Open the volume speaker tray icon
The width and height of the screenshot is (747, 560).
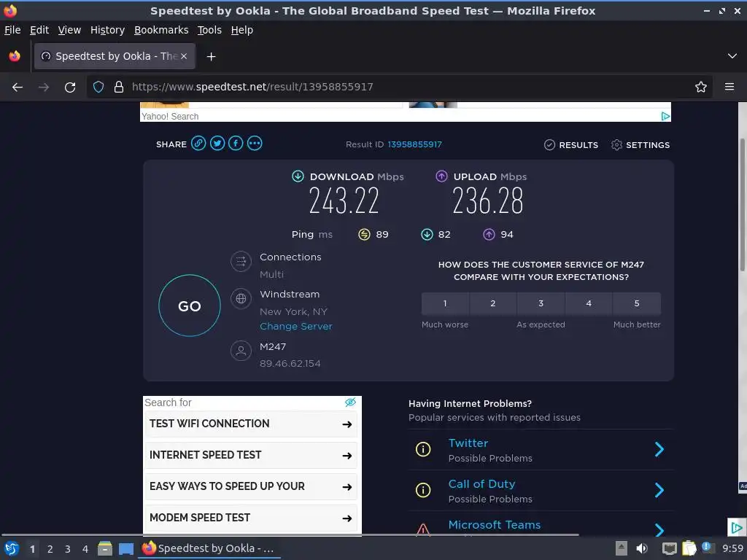click(642, 548)
